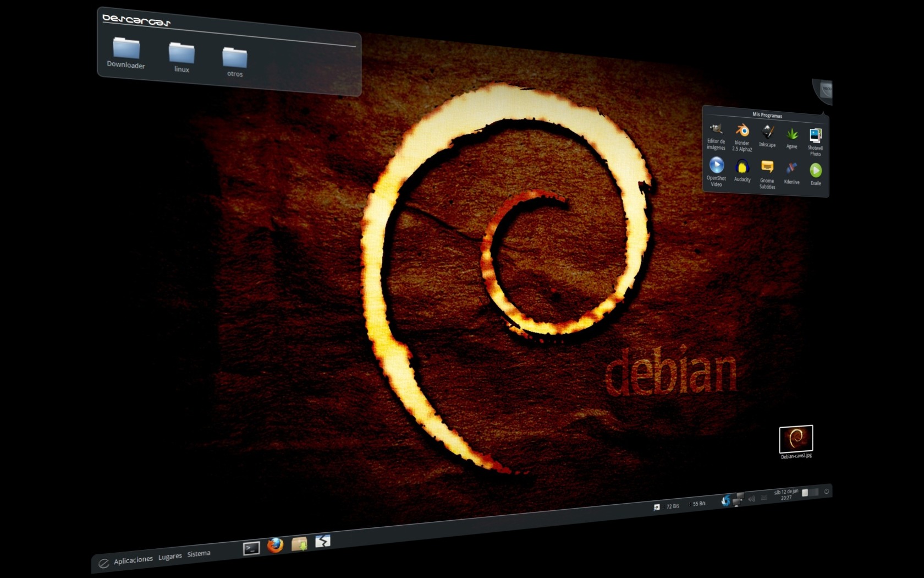Open the Downloader folder
924x578 pixels.
click(126, 53)
